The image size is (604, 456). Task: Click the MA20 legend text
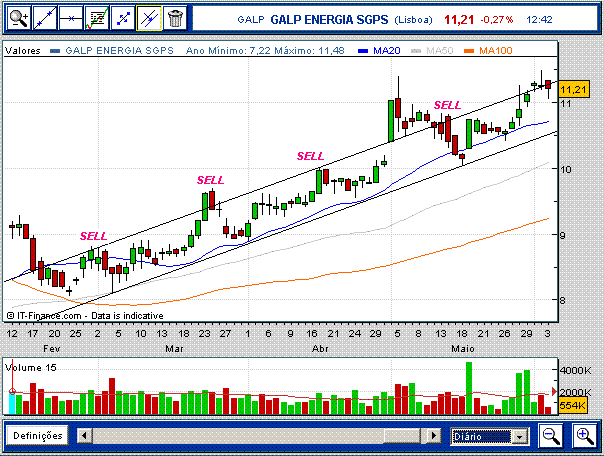[x=387, y=51]
